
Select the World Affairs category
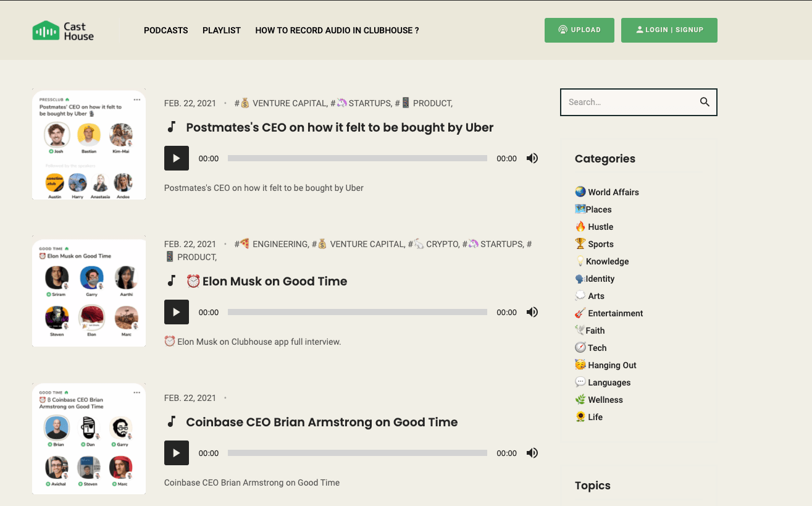pos(613,192)
